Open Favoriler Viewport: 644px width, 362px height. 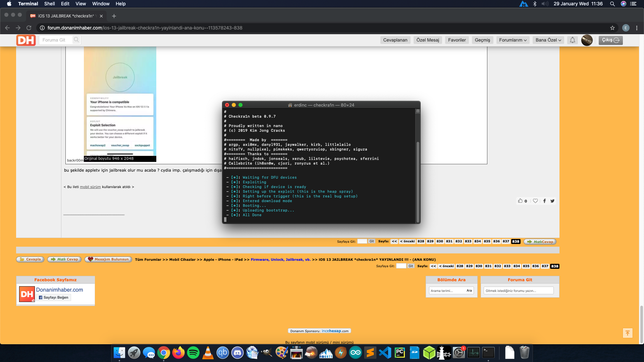tap(457, 40)
